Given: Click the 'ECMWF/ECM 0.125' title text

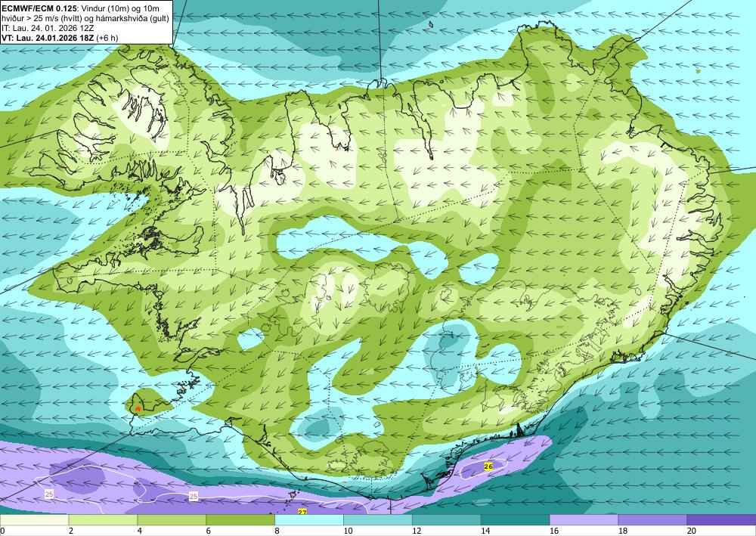Looking at the screenshot, I should point(39,8).
